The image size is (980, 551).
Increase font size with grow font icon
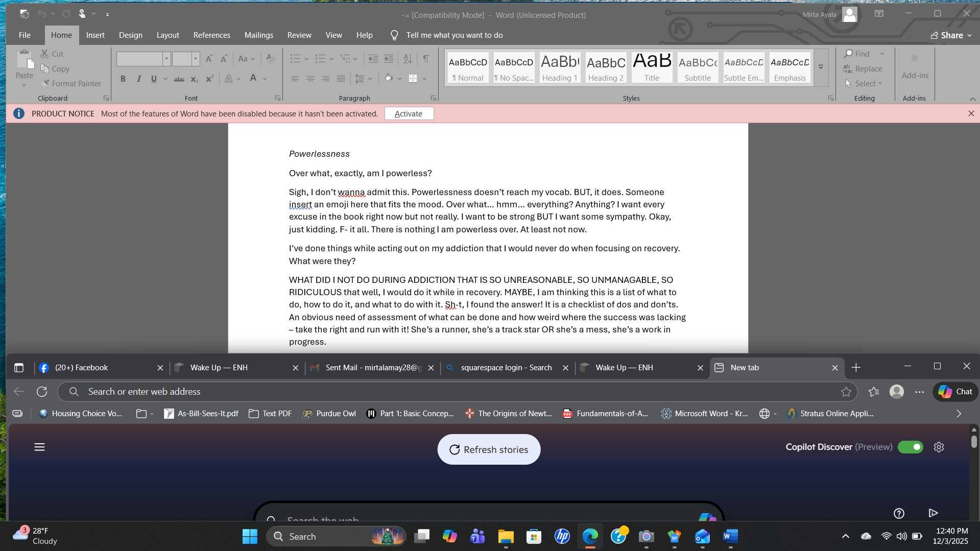209,59
